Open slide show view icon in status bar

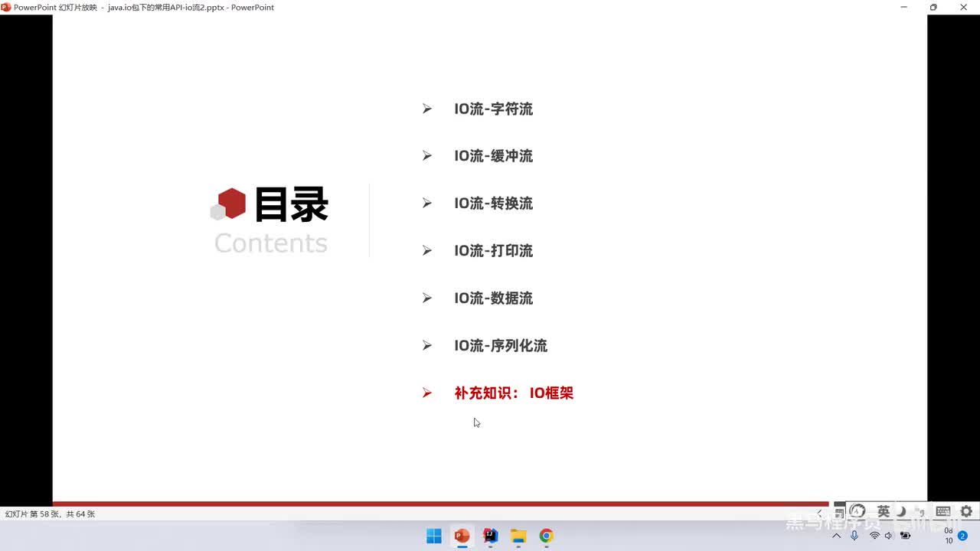click(x=840, y=514)
